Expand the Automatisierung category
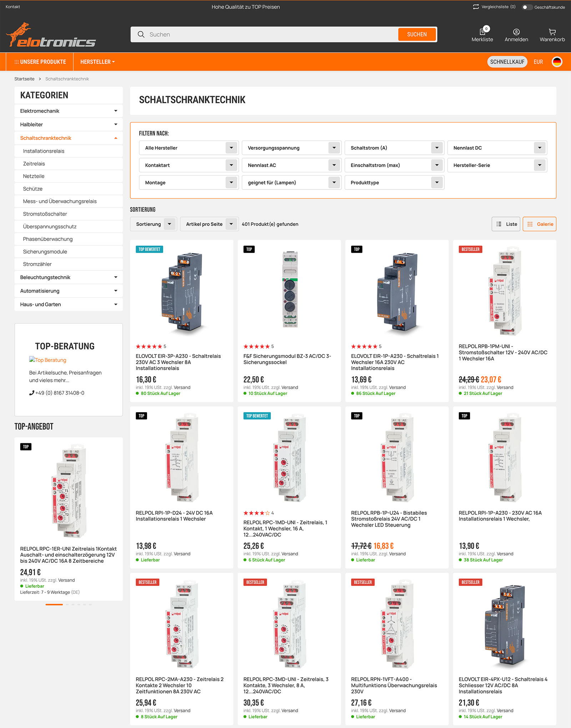 click(x=69, y=291)
